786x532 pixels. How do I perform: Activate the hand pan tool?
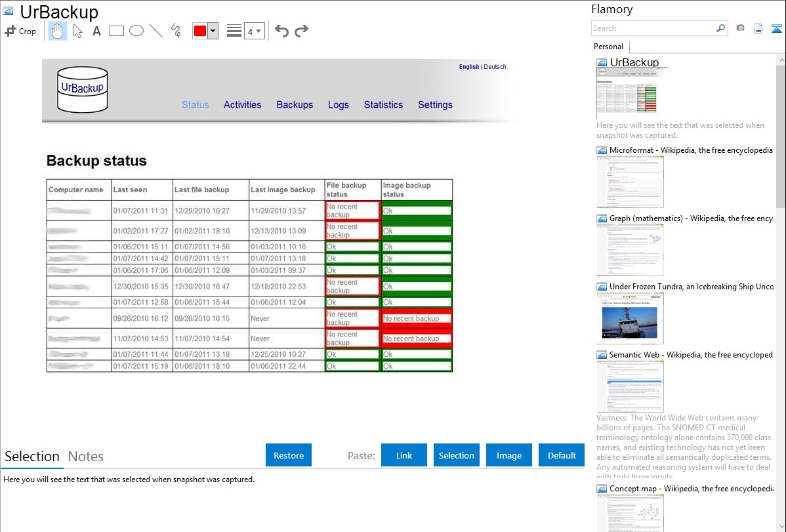[57, 31]
